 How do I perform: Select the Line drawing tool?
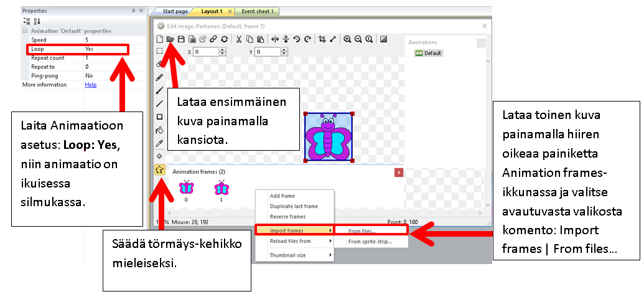click(159, 103)
